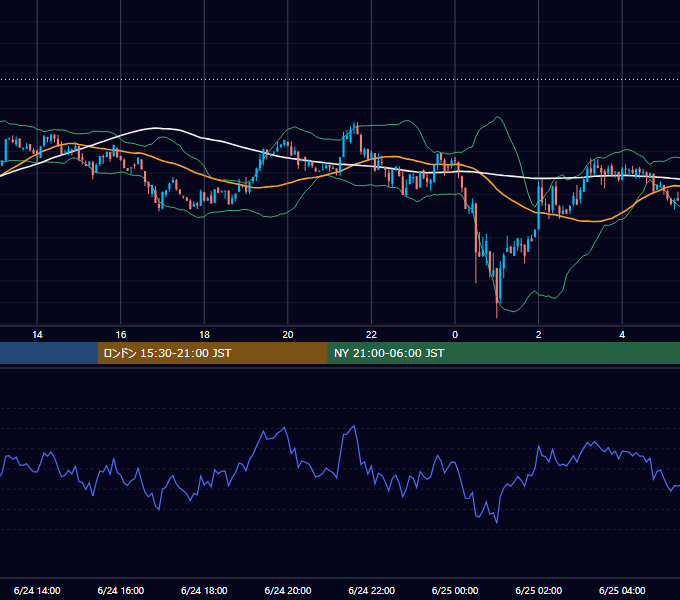Click the '6/25 02:00' date label
The image size is (680, 600).
(539, 590)
